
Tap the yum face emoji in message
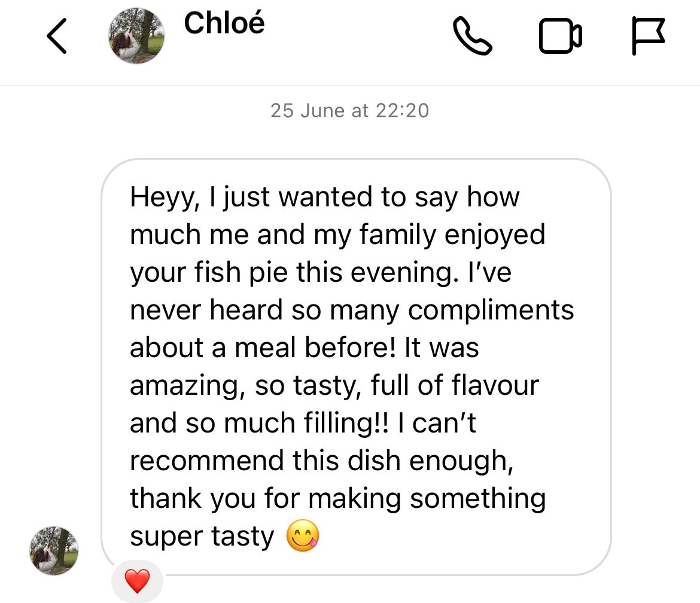303,537
